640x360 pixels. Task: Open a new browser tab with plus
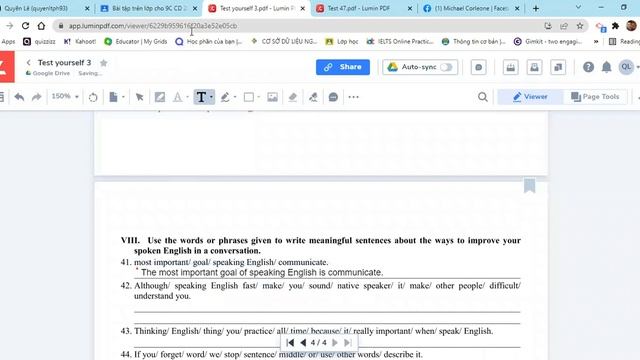[536, 8]
